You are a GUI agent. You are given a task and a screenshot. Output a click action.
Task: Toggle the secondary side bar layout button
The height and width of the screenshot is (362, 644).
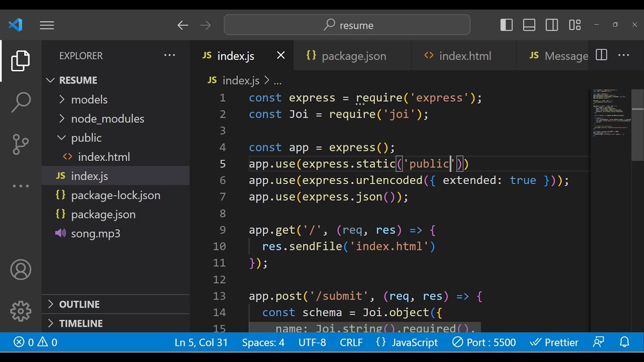[x=552, y=25]
